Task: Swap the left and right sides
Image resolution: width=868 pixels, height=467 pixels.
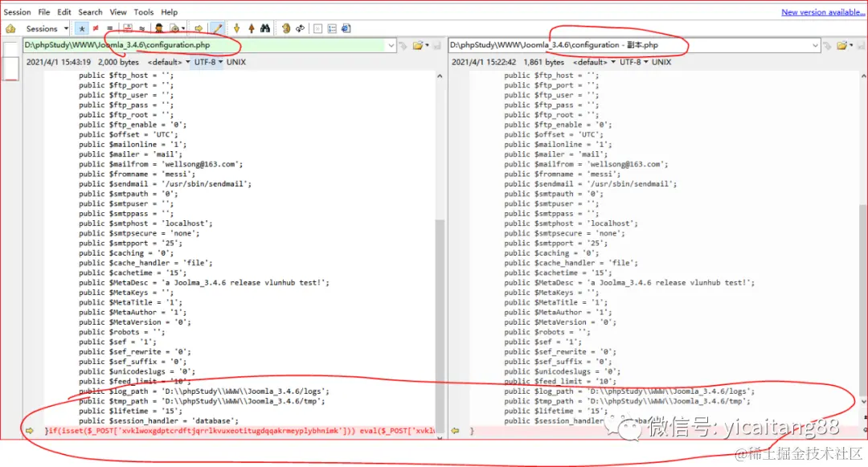Action: click(x=285, y=28)
